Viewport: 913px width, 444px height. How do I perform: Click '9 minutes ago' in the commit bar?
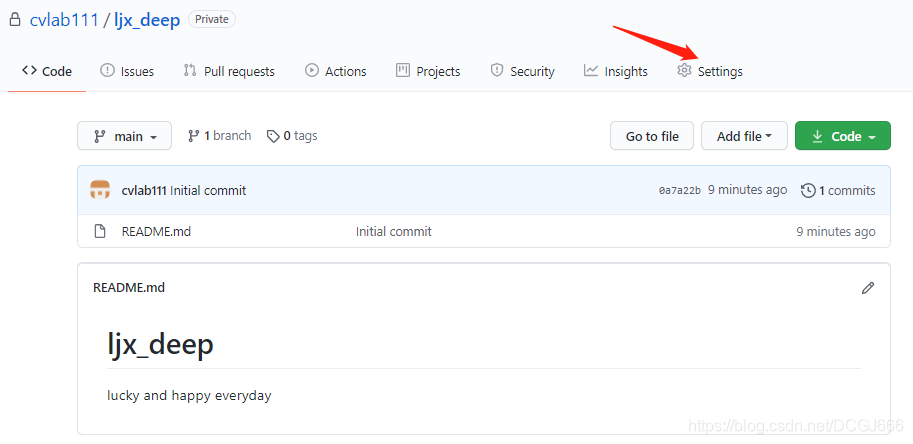click(747, 190)
